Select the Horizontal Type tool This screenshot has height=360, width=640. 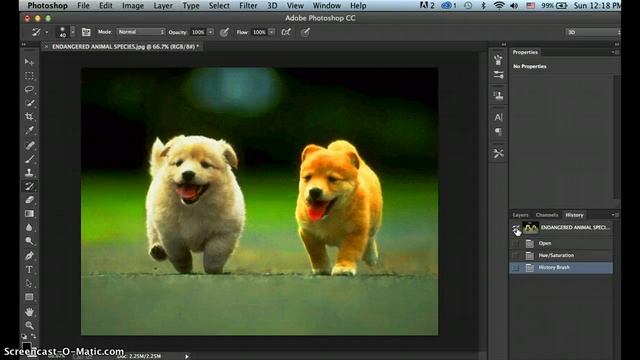point(29,269)
